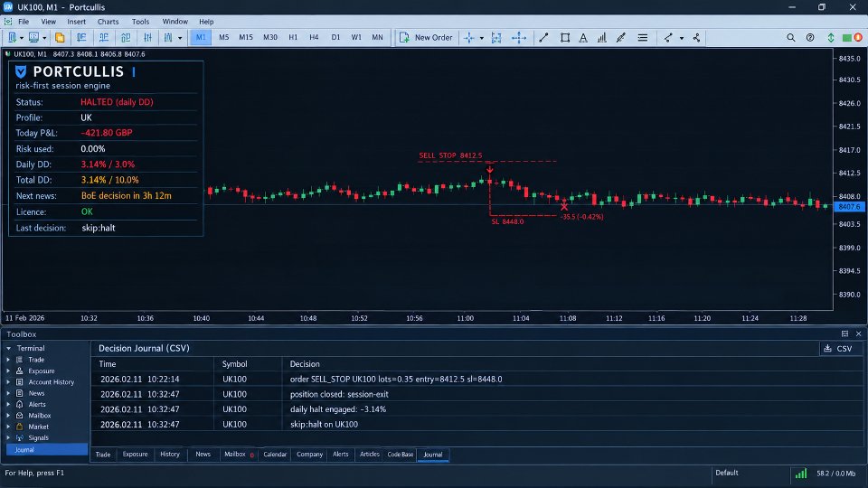Open the chart type dropdown arrow
The height and width of the screenshot is (488, 868).
coord(180,38)
